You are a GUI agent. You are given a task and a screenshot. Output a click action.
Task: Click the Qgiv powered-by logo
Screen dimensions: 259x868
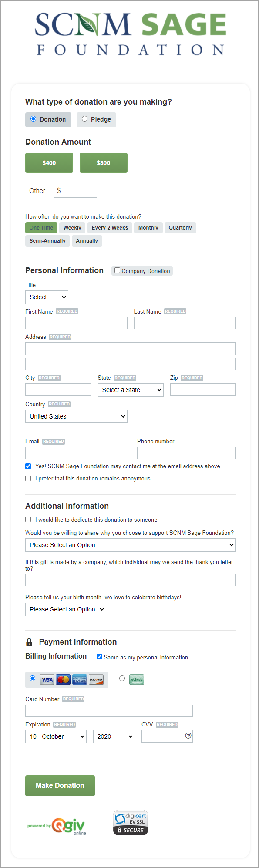(x=57, y=826)
